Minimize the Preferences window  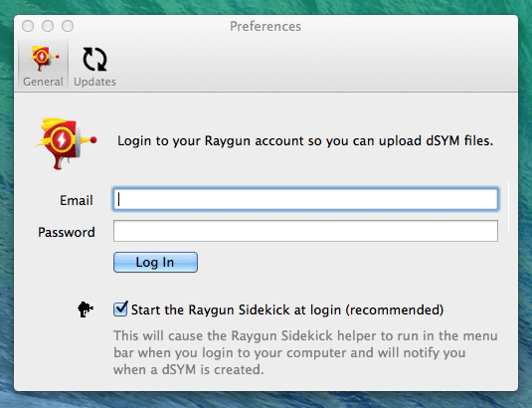tap(48, 26)
